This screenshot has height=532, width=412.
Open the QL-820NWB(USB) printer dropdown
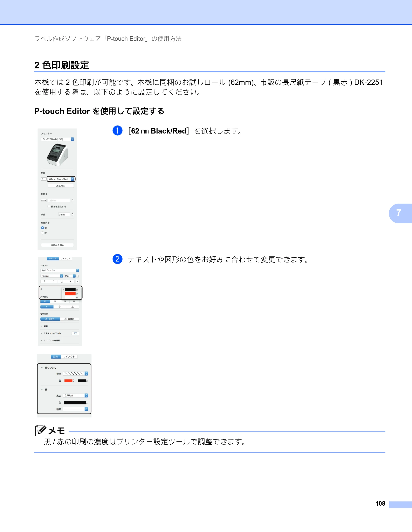point(57,139)
